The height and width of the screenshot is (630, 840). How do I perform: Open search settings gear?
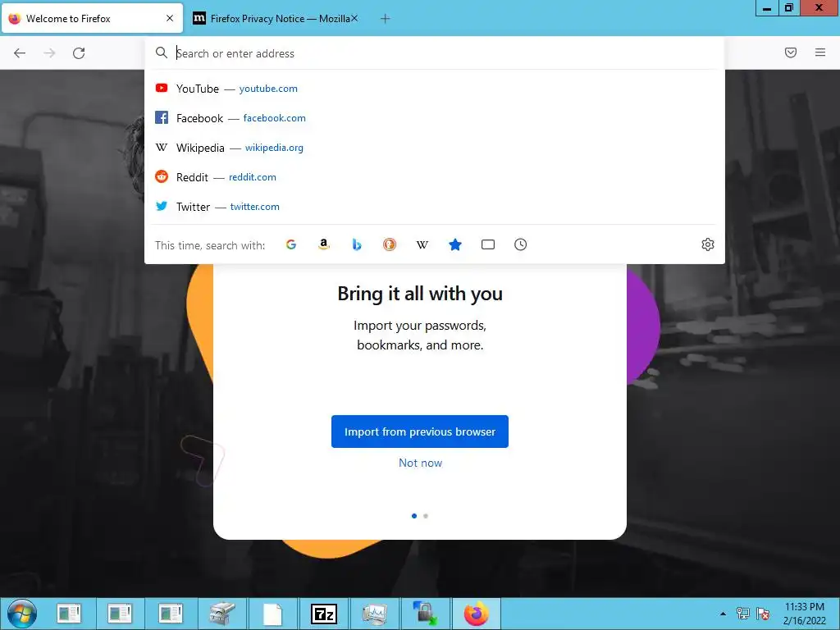708,244
